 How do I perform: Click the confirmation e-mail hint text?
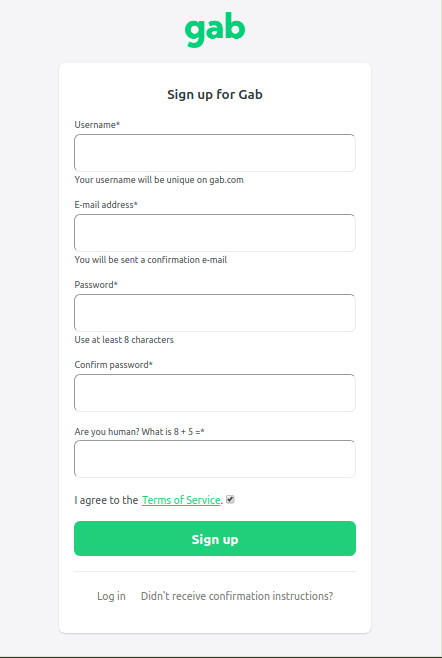point(151,259)
